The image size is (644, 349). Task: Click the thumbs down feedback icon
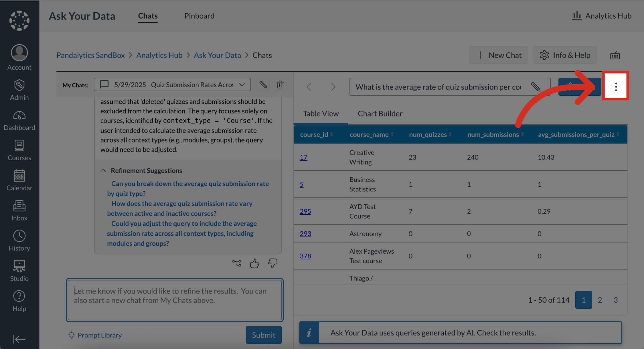273,263
